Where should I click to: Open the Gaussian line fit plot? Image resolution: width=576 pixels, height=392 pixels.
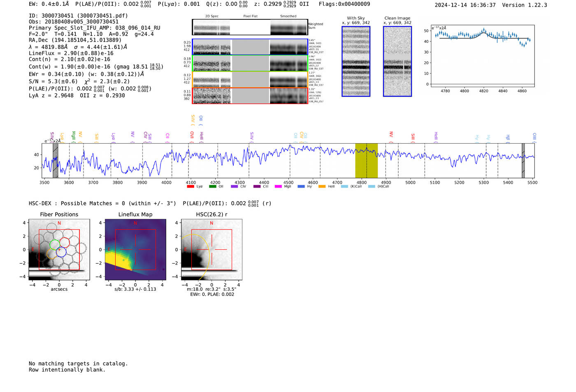click(482, 56)
